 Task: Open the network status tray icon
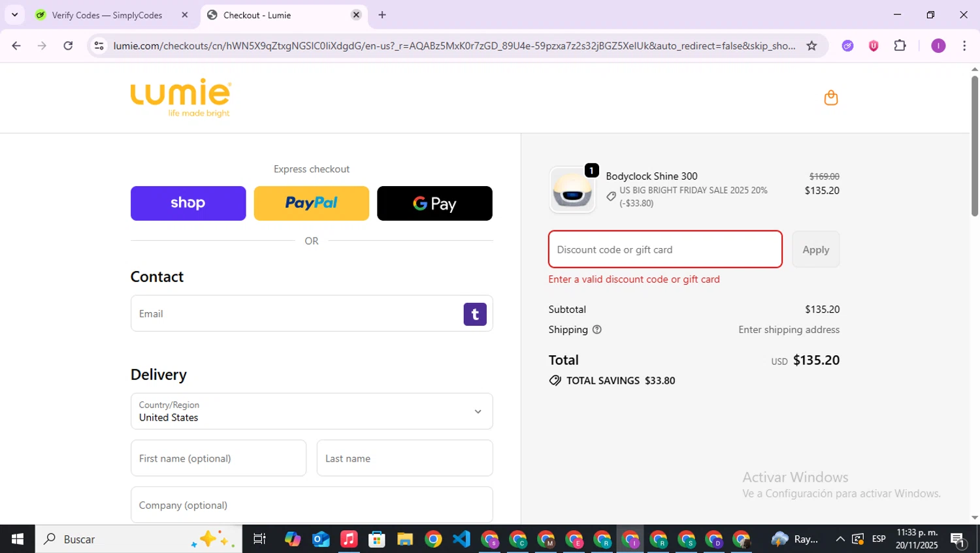click(857, 539)
